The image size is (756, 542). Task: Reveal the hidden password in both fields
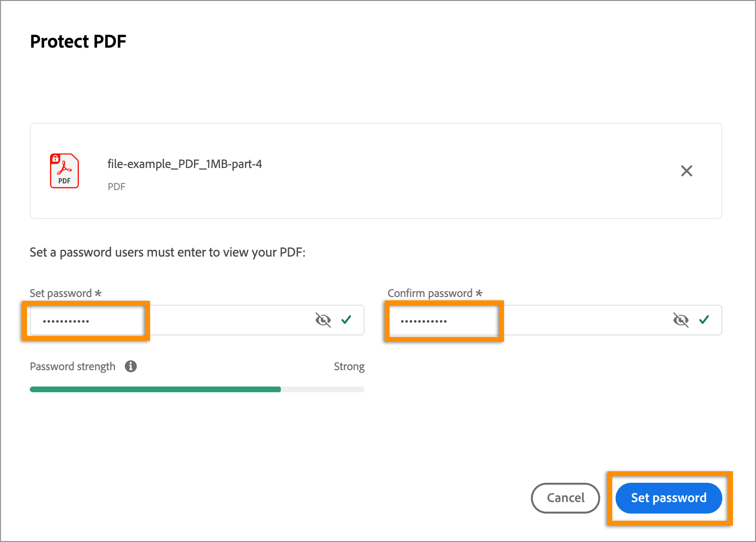(x=323, y=320)
